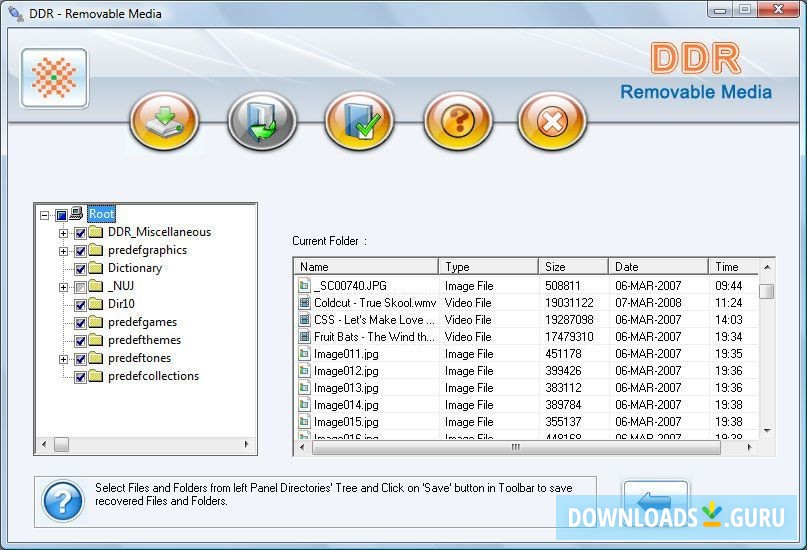Click the Save recovered files toolbar button
Screen dimensions: 807x550
(x=165, y=121)
